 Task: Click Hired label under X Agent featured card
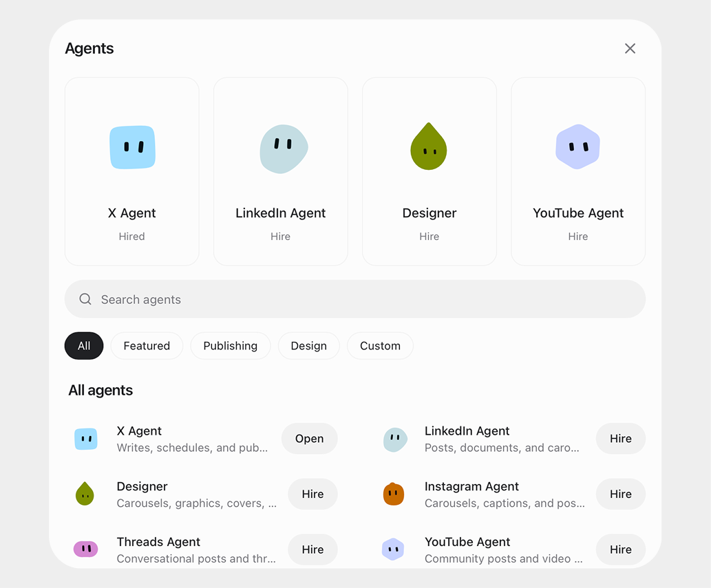click(131, 237)
